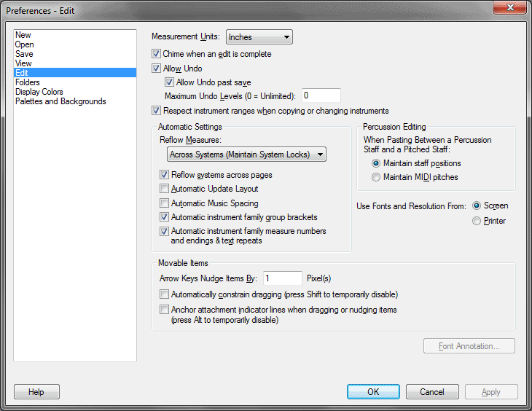The height and width of the screenshot is (411, 532).
Task: Open Help for preferences
Action: (36, 392)
